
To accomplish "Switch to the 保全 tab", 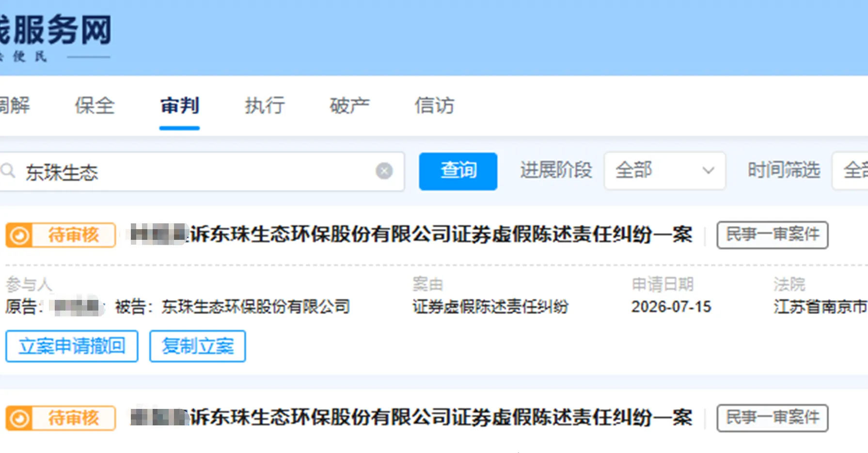I will point(95,106).
